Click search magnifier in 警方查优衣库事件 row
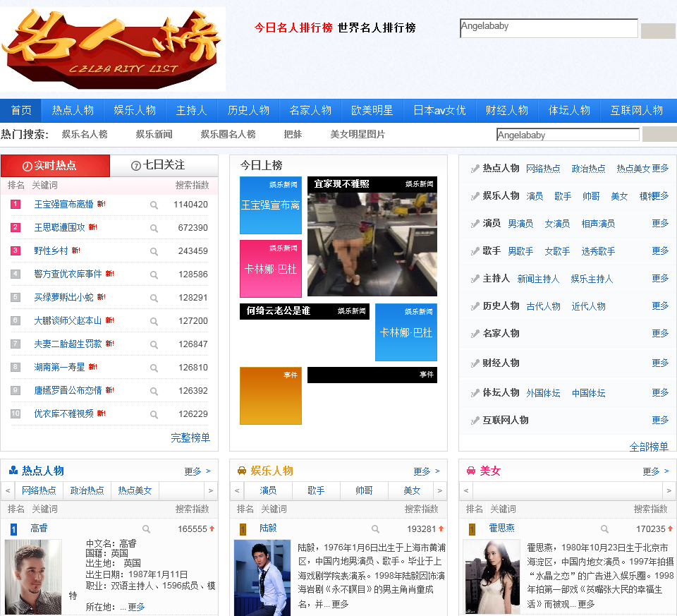 pyautogui.click(x=154, y=275)
